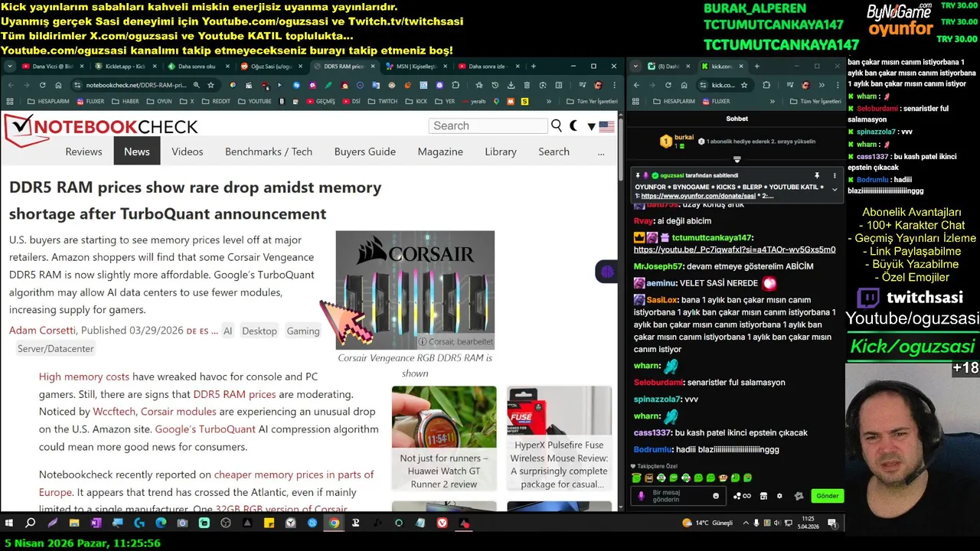
Task: Click the Desktop article tag
Action: [260, 331]
